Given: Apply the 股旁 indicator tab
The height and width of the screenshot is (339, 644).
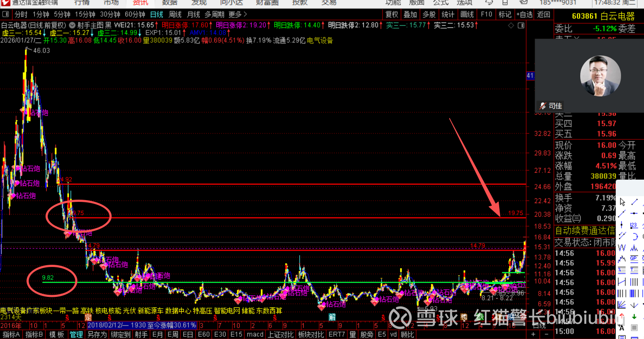Looking at the screenshot, I should [x=366, y=334].
